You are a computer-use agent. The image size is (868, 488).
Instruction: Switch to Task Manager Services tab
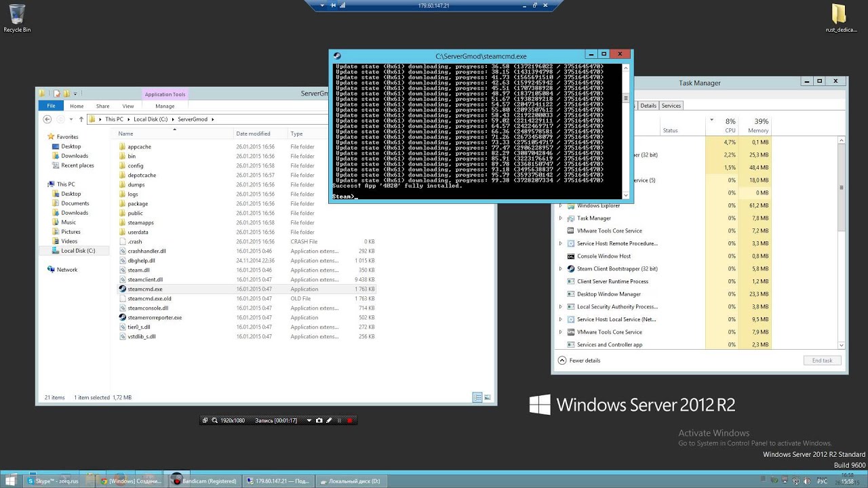[x=671, y=106]
